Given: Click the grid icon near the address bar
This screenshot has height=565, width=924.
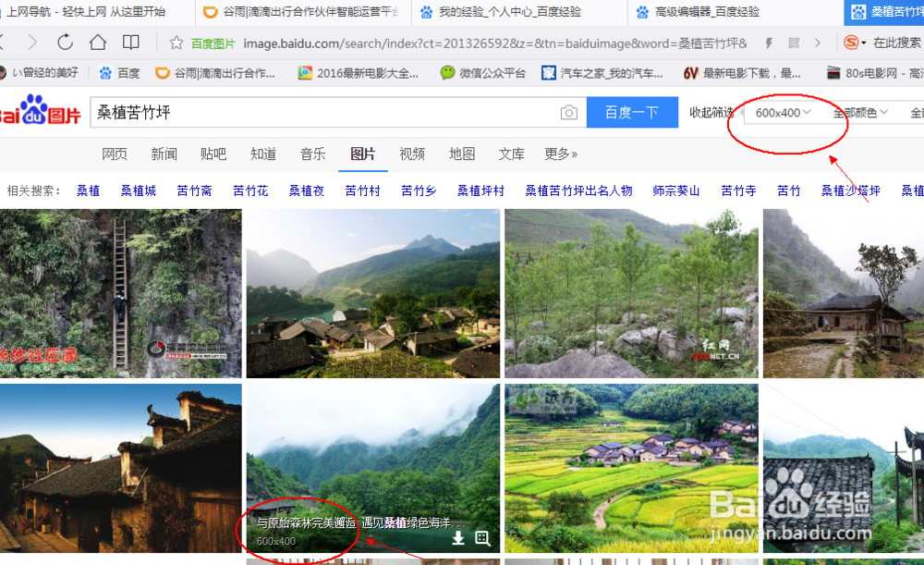Looking at the screenshot, I should coord(793,42).
